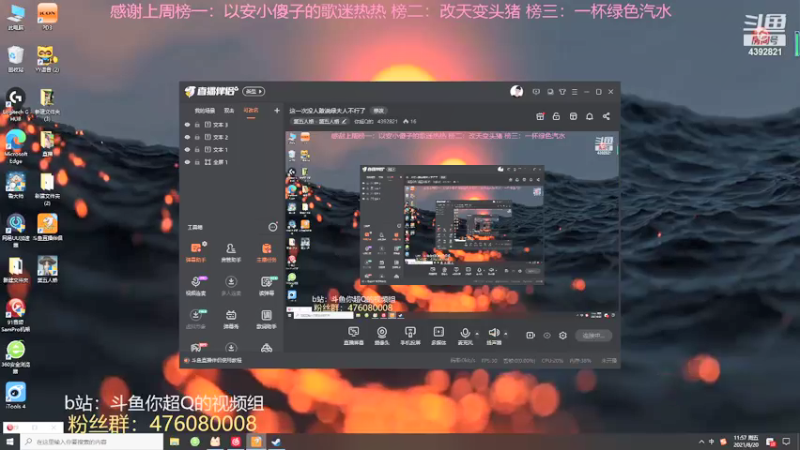Screen dimensions: 800x450
Task: Open the Recycle Bin desktop icon
Action: [15, 59]
